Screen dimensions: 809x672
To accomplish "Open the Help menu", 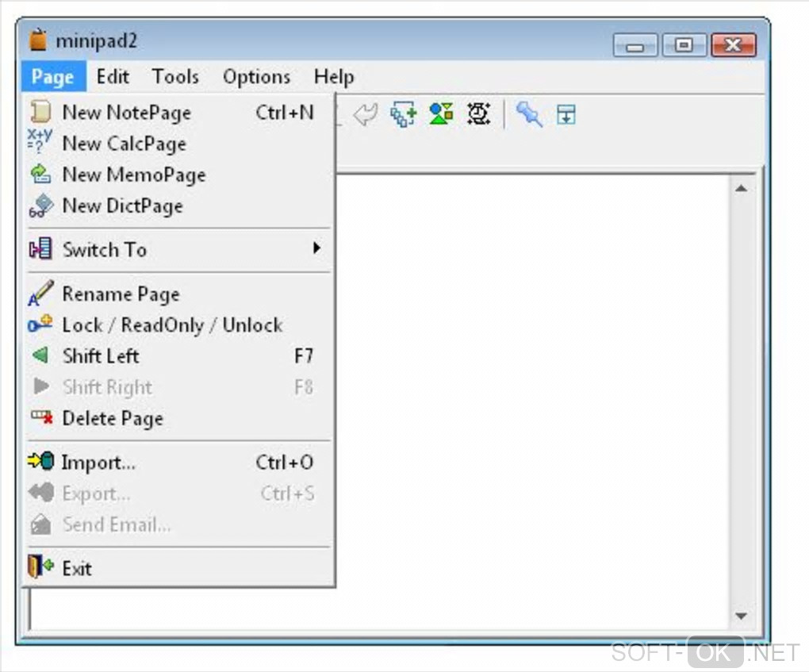I will tap(334, 76).
